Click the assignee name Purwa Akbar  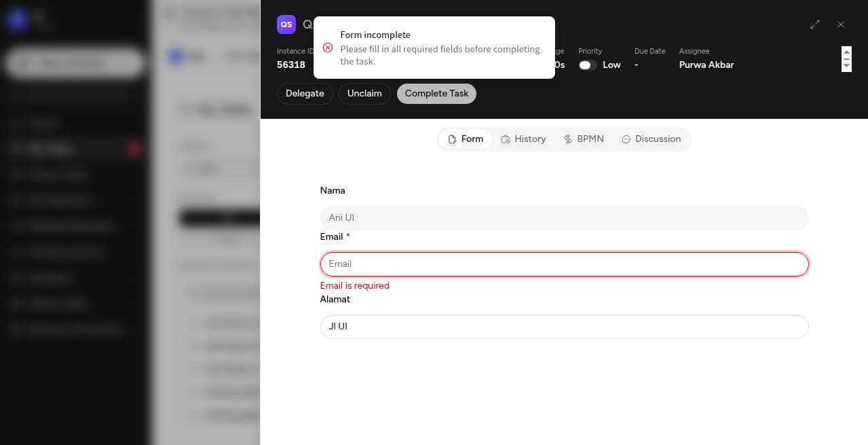[706, 65]
